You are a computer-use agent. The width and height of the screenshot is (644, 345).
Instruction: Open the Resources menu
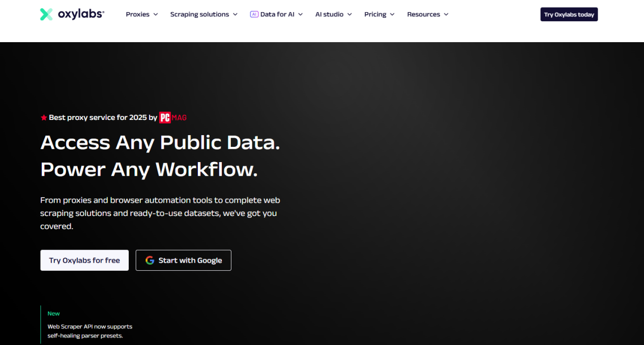pyautogui.click(x=428, y=14)
